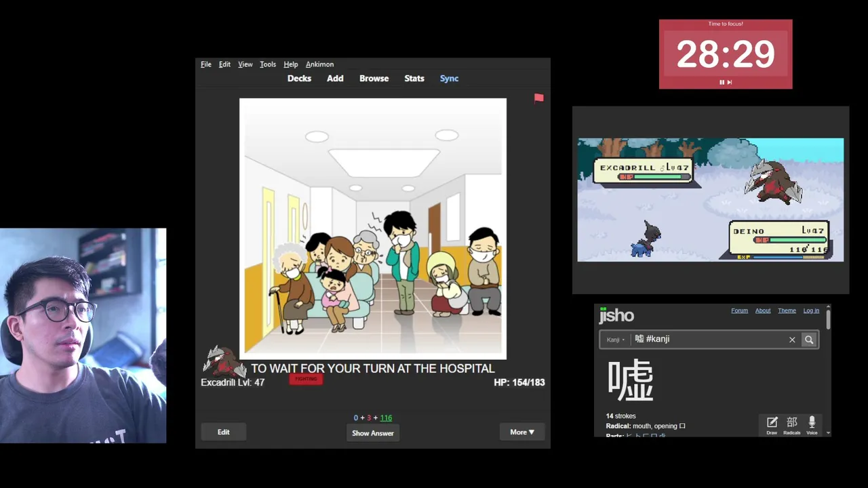Open the Forum link on Jisho
Image resolution: width=868 pixels, height=488 pixels.
pyautogui.click(x=739, y=311)
